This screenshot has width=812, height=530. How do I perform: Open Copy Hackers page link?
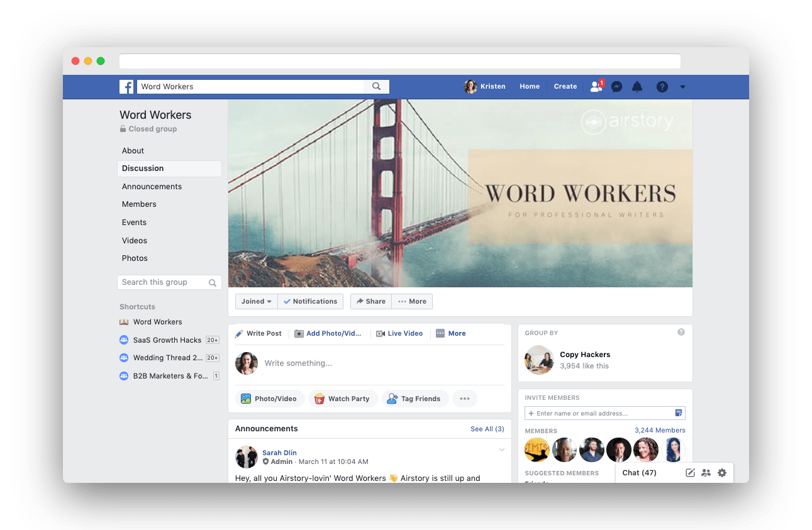click(585, 355)
